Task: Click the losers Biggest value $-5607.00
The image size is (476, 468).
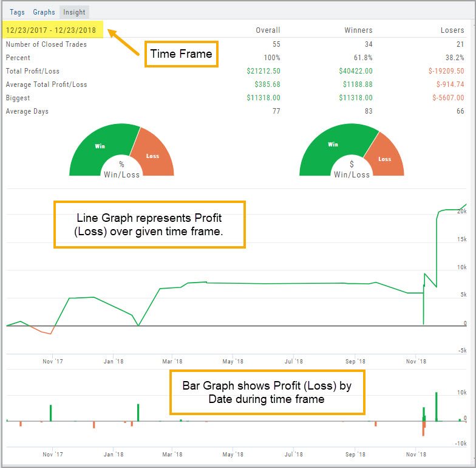Action: 446,98
